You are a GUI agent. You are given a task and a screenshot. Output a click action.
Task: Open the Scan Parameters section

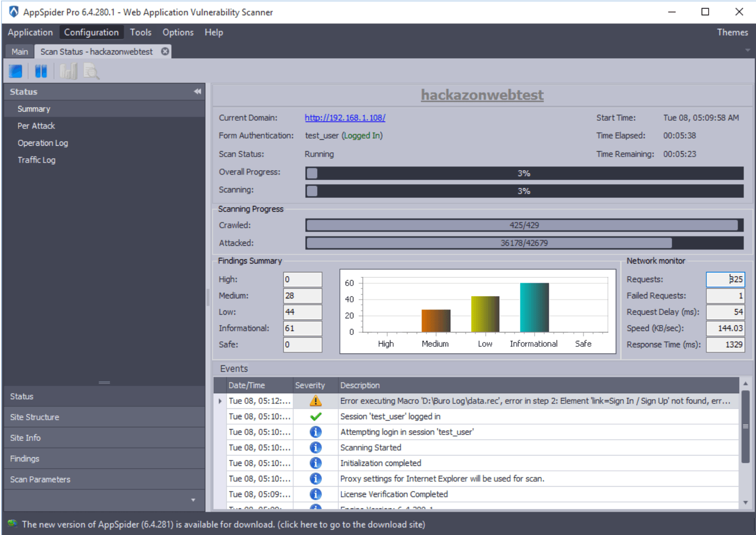pyautogui.click(x=104, y=479)
